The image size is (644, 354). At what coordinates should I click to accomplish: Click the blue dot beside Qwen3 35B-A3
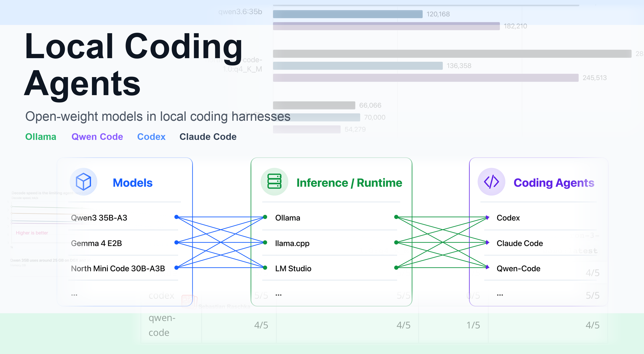[x=177, y=217]
